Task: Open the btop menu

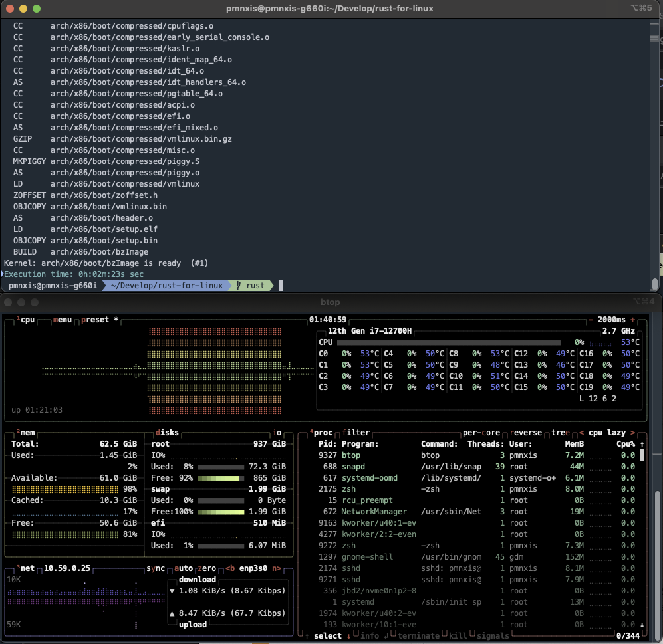Action: (62, 320)
